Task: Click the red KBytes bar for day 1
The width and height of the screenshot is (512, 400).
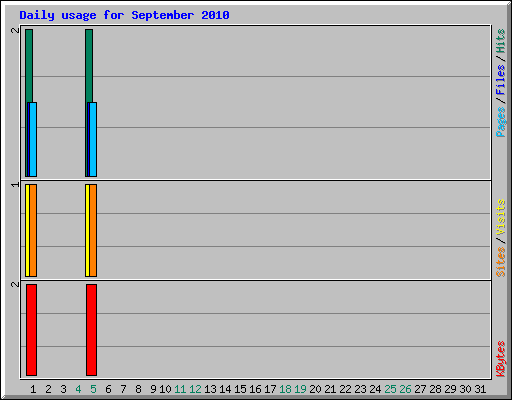Action: pos(31,330)
